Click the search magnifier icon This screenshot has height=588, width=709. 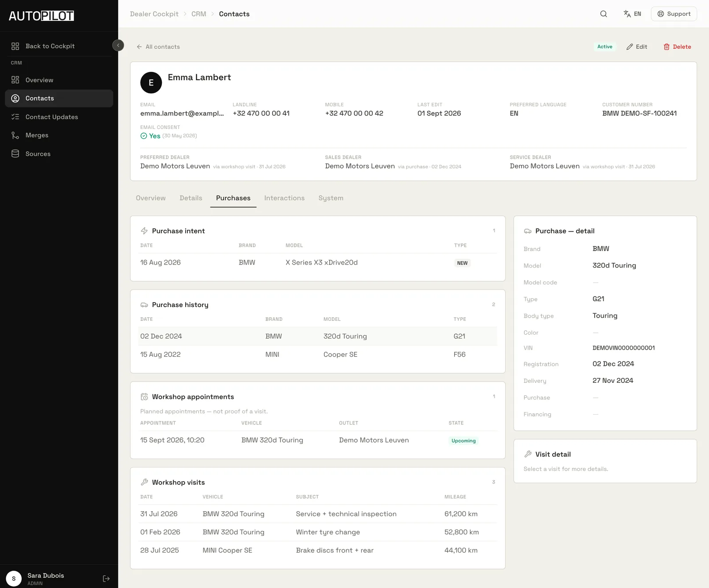point(604,14)
